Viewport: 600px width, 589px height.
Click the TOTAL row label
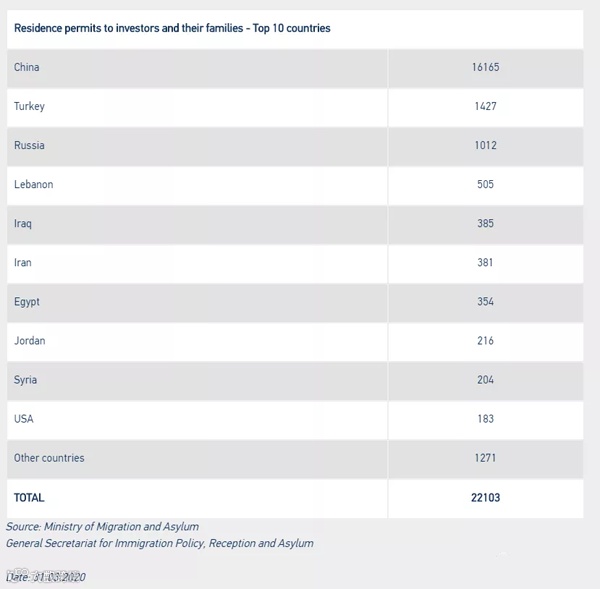pos(29,497)
